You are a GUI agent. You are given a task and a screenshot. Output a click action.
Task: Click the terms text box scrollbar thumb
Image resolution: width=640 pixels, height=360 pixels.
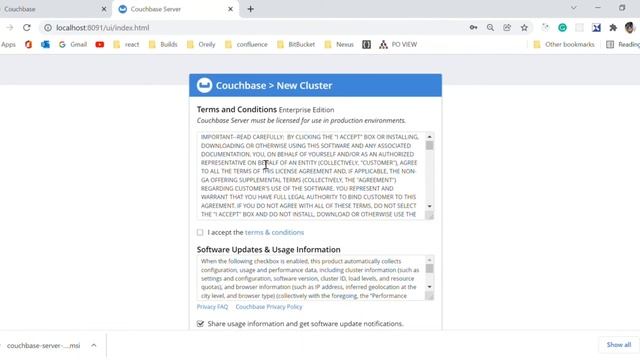point(429,146)
